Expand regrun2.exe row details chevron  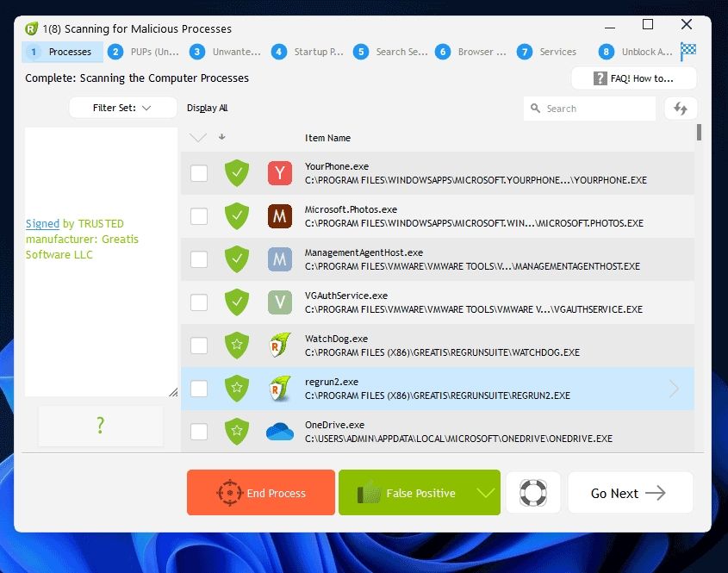[674, 389]
